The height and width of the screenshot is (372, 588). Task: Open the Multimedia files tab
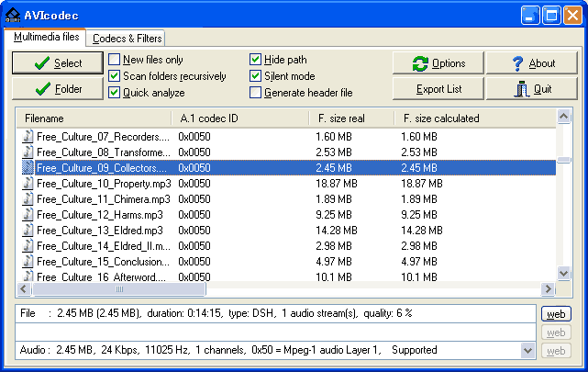point(46,37)
